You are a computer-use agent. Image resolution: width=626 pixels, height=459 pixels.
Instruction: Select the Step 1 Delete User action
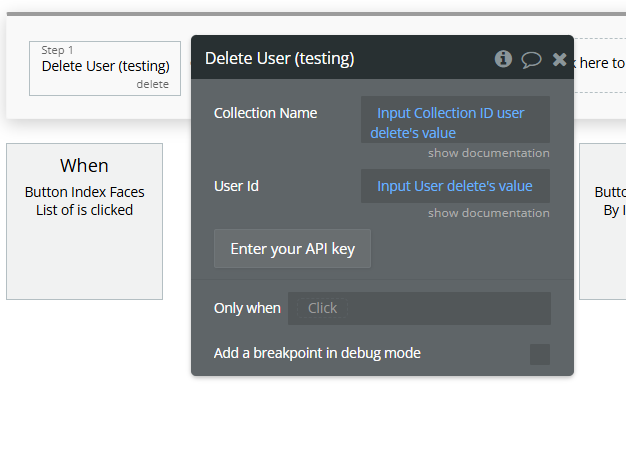pyautogui.click(x=105, y=66)
